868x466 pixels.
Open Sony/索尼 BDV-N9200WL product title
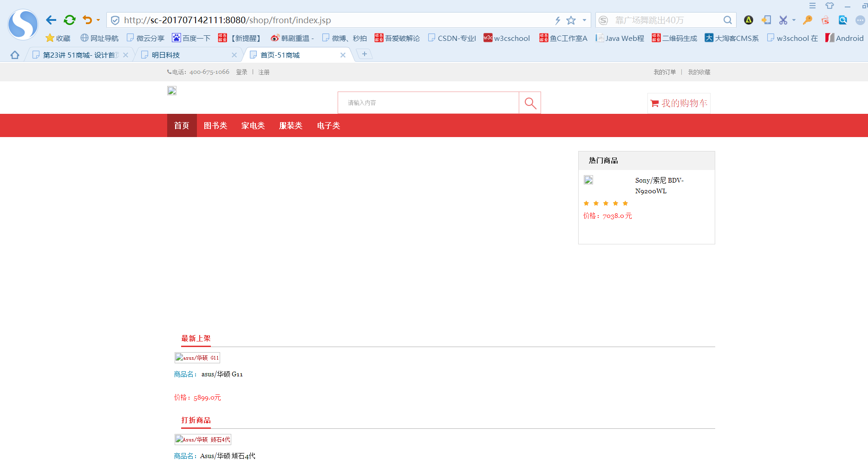(x=659, y=185)
